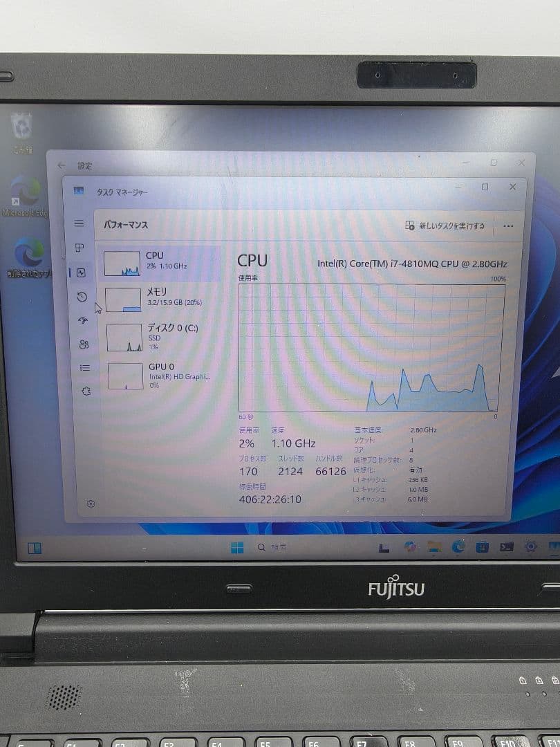Select the CPU performance item
Screen dimensions: 560x747
(x=159, y=263)
